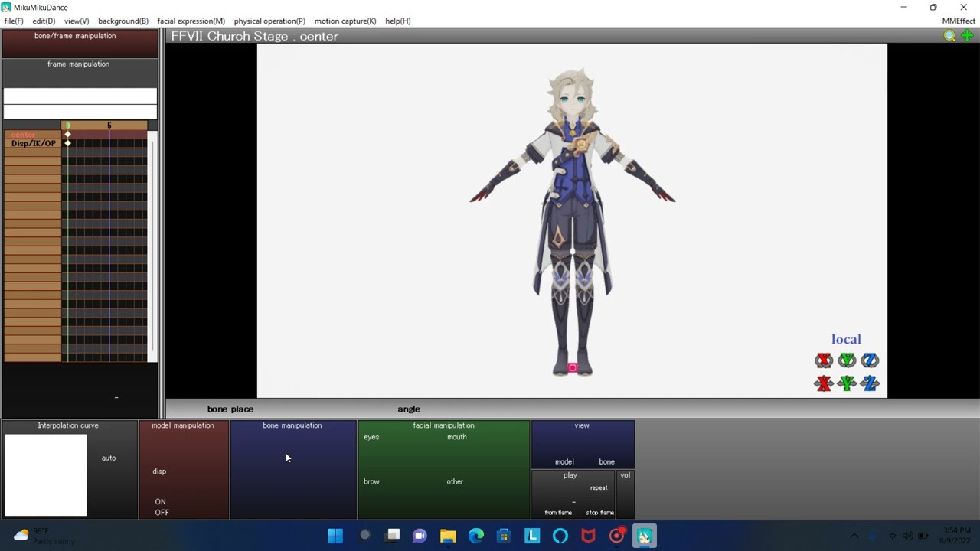Screen dimensions: 980x551
Task: Toggle the local coordinate mode label
Action: pyautogui.click(x=846, y=339)
